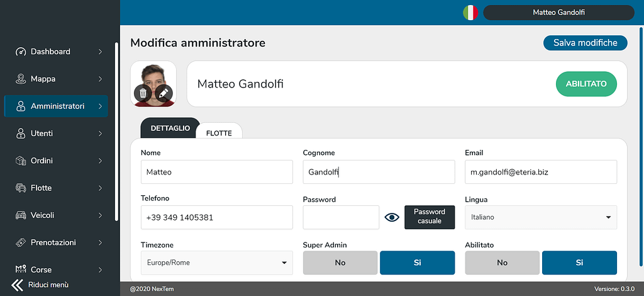
Task: Open the Lingua dropdown
Action: point(541,217)
